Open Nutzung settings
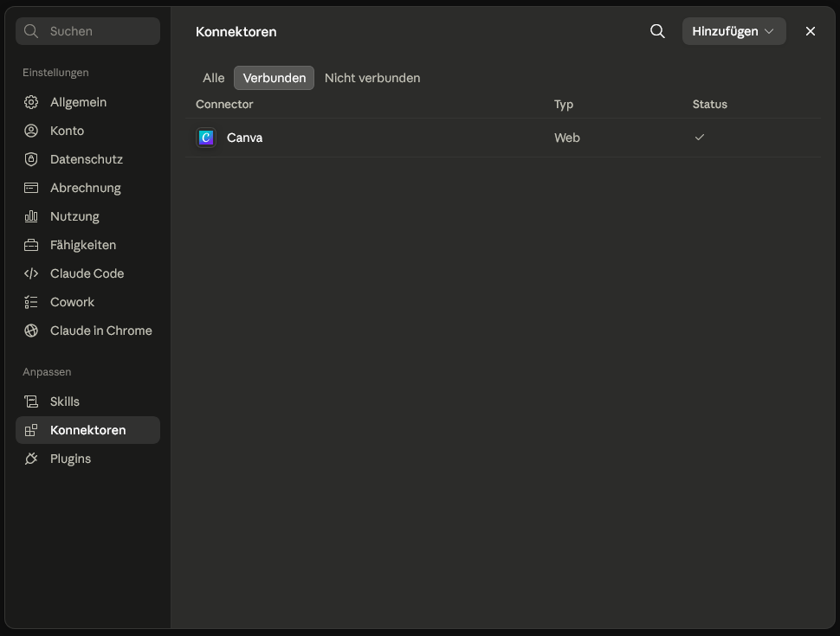This screenshot has height=636, width=840. click(x=87, y=216)
